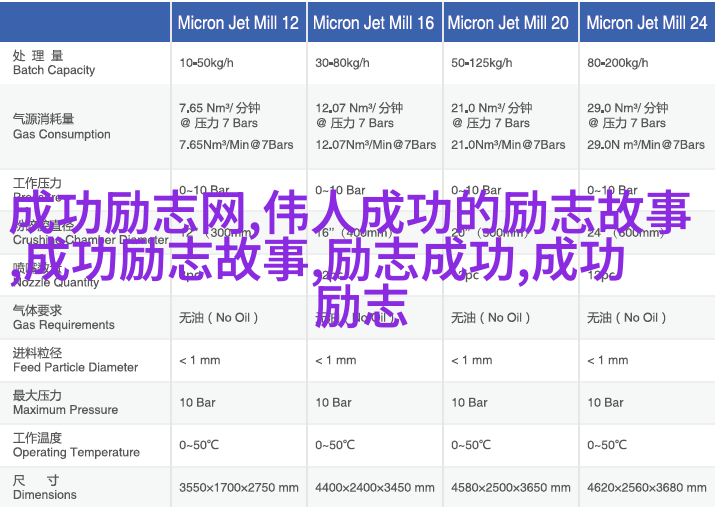722x507 pixels.
Task: Click the 7.65Nm³/Min@7Bars gas consumption value
Action: (x=236, y=145)
